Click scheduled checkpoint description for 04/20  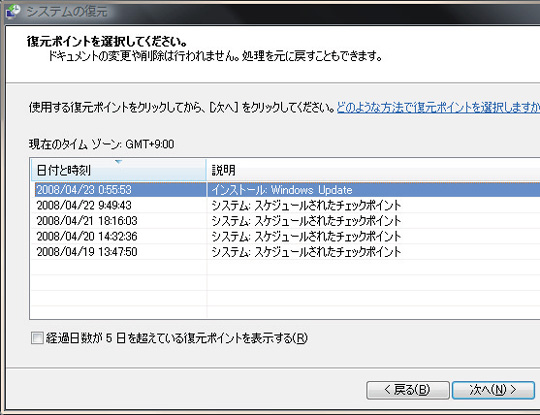(306, 236)
